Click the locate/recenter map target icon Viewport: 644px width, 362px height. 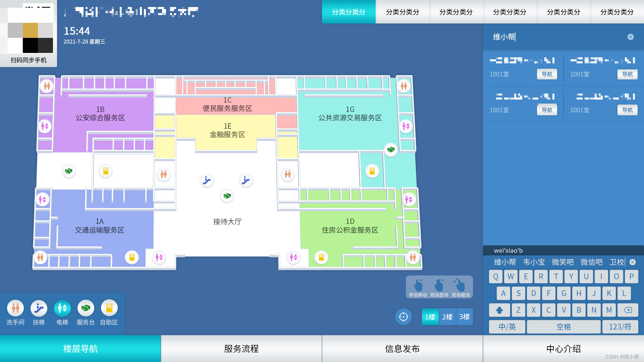pyautogui.click(x=404, y=317)
